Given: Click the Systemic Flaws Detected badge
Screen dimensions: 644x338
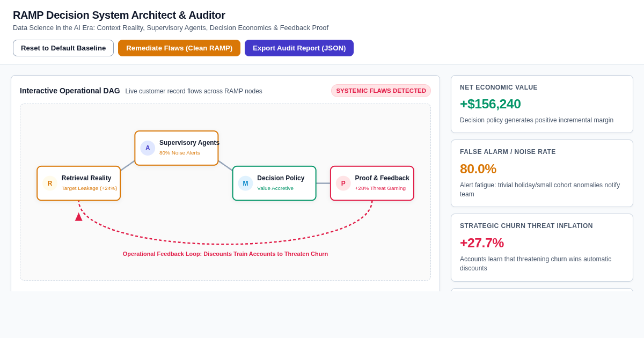Looking at the screenshot, I should click(381, 91).
